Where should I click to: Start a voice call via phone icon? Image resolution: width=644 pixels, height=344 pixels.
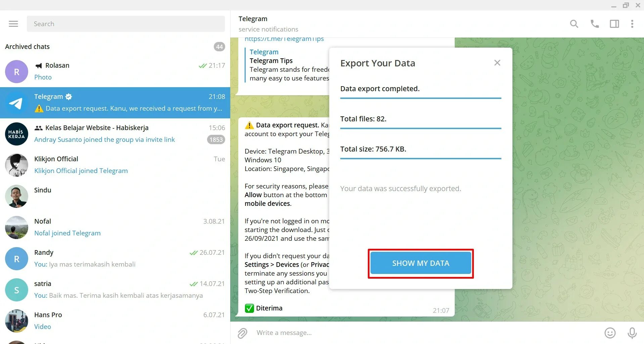(595, 24)
